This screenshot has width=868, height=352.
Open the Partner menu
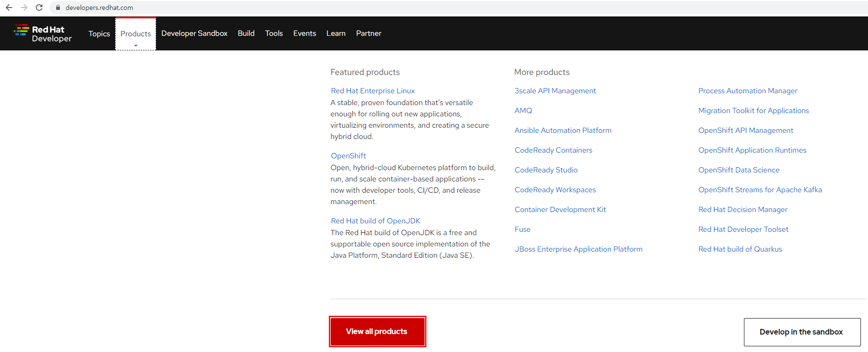tap(369, 33)
